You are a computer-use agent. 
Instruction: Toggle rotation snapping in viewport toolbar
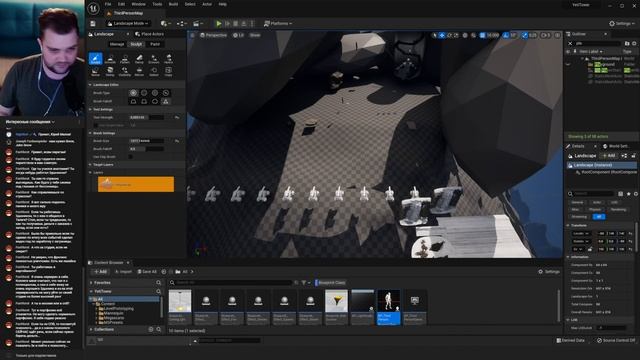click(x=507, y=36)
